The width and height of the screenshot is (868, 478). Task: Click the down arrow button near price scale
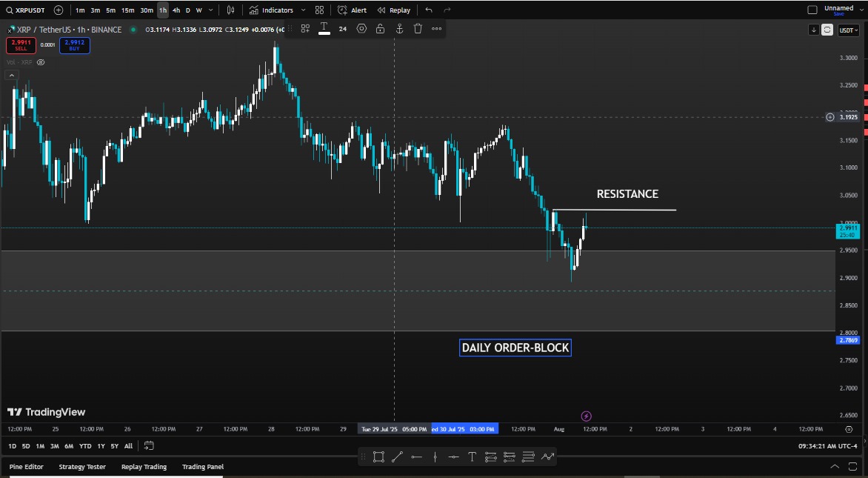pyautogui.click(x=813, y=30)
